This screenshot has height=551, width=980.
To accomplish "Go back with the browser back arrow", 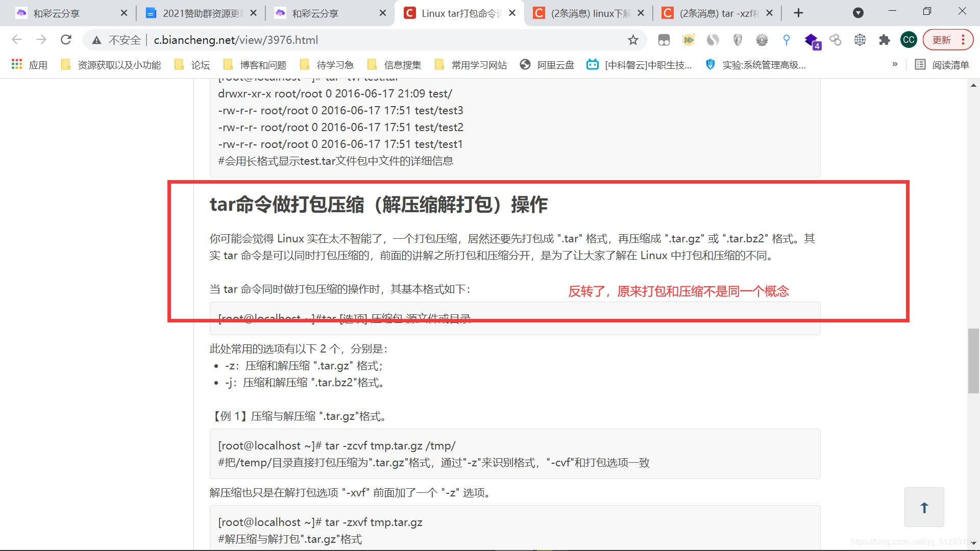I will (x=17, y=40).
